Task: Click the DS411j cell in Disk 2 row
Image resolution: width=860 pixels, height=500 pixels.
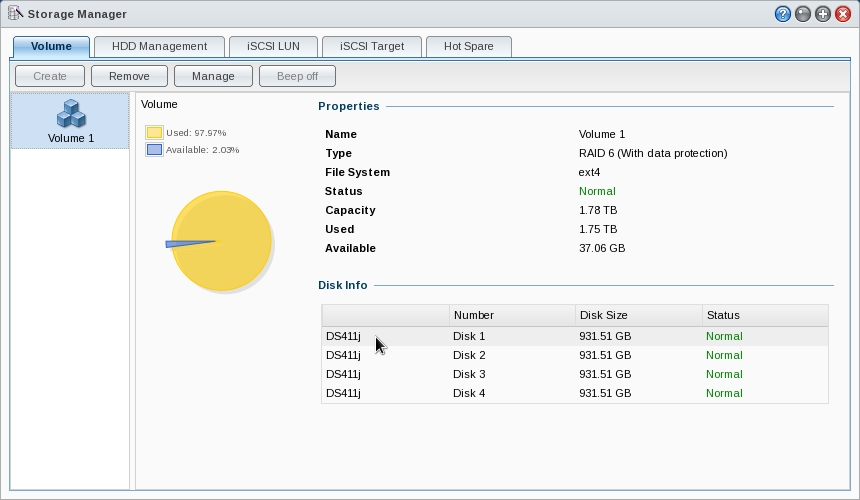Action: [x=343, y=355]
